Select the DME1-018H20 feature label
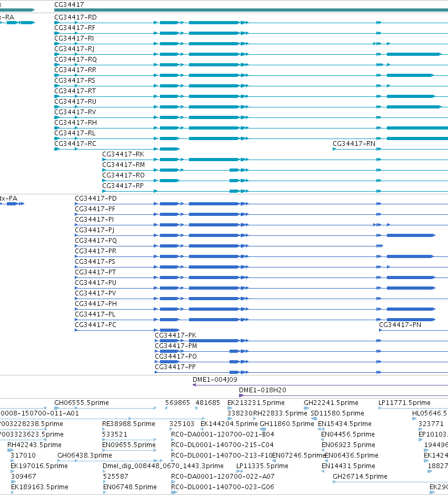This screenshot has height=495, width=448. pos(263,390)
